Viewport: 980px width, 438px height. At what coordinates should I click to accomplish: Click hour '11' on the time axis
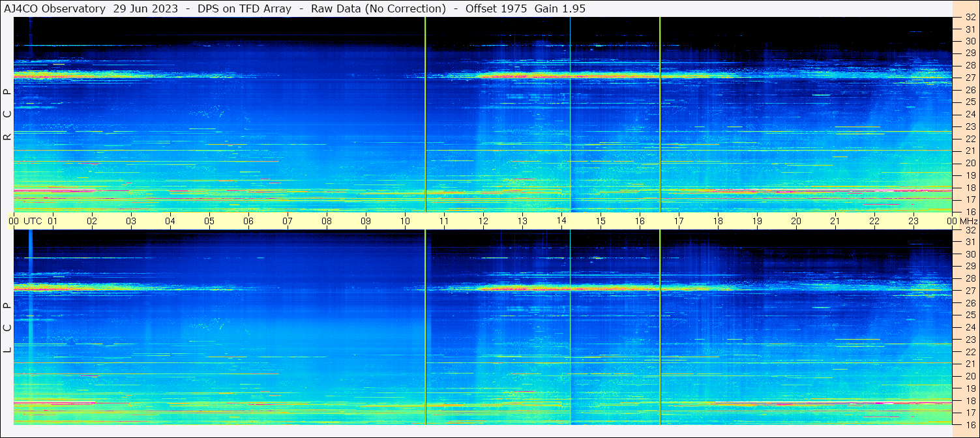pos(444,221)
